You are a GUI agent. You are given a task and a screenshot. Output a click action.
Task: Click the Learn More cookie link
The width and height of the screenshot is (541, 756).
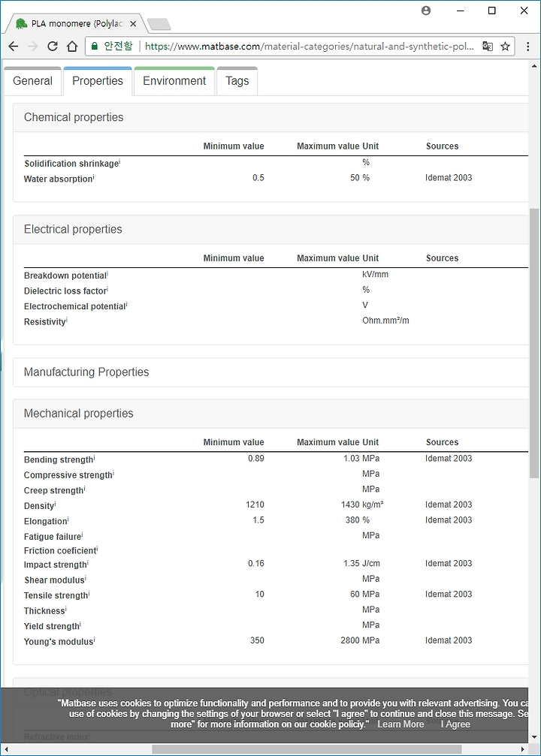point(400,724)
